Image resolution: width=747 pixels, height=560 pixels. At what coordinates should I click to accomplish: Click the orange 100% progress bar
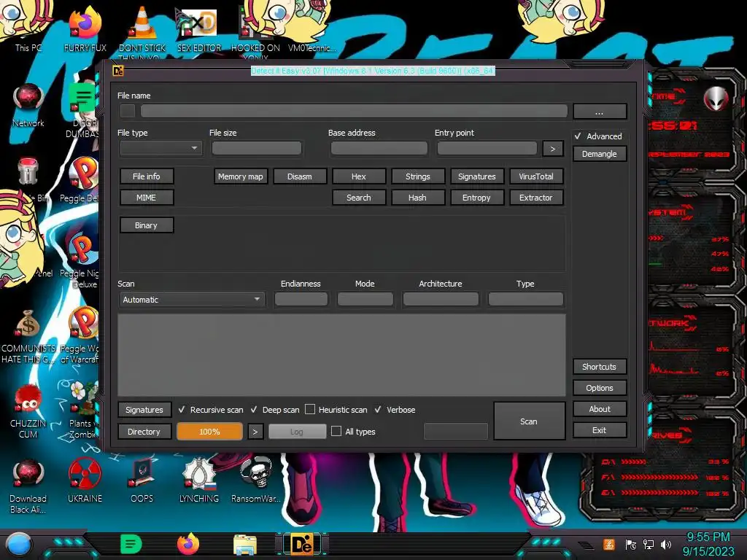(x=209, y=432)
